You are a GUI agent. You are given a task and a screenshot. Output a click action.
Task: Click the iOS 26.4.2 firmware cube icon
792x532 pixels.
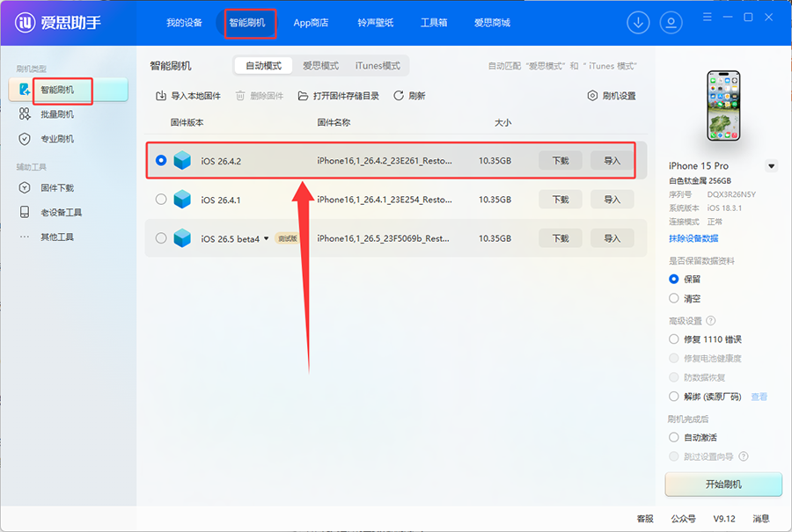pyautogui.click(x=182, y=161)
